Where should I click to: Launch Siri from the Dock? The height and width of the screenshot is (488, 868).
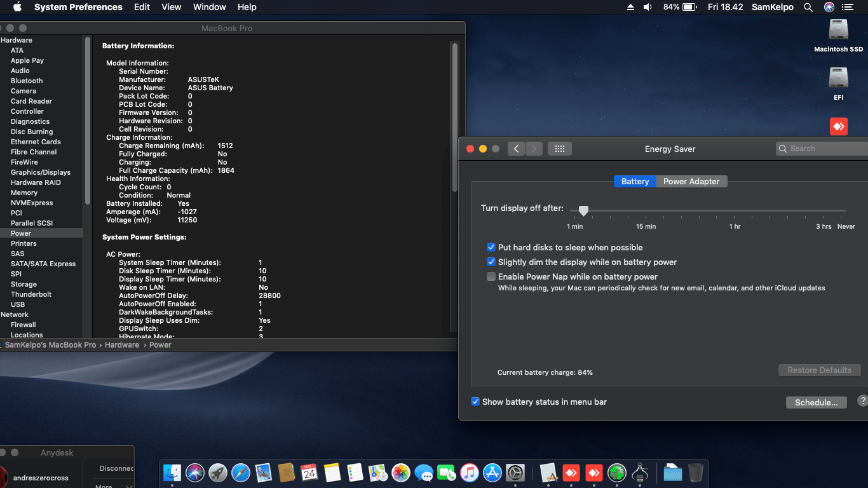[x=195, y=472]
